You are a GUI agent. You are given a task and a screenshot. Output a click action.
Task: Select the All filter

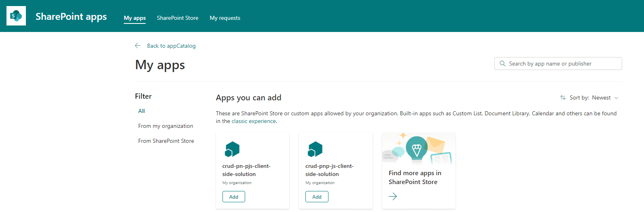tap(142, 111)
